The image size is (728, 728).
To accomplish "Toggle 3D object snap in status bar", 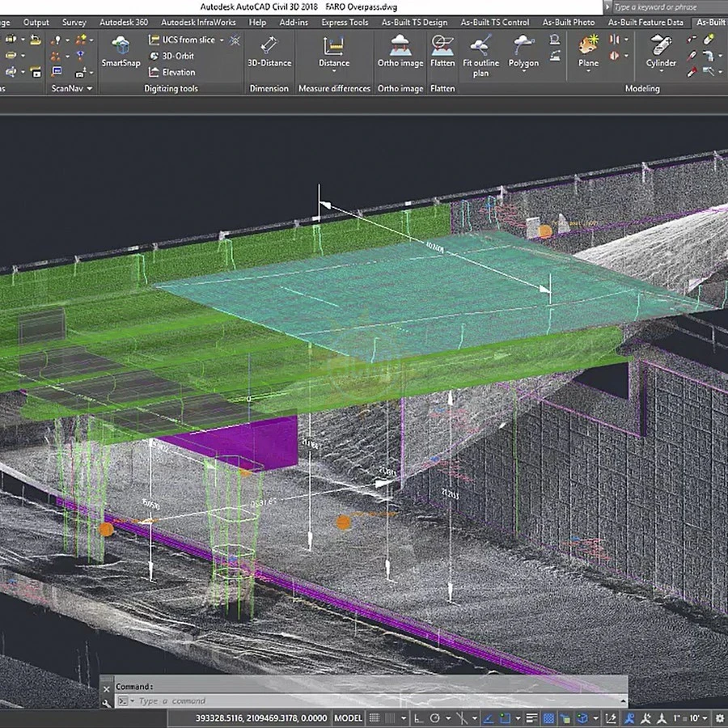I will pyautogui.click(x=582, y=718).
